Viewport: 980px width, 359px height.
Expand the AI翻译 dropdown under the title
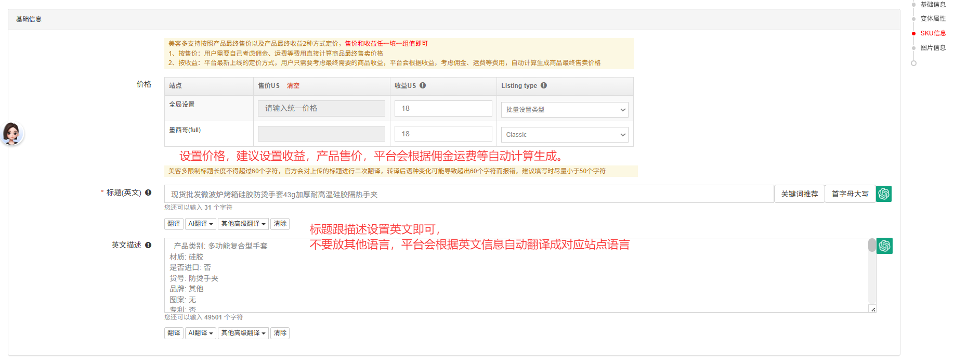pos(201,224)
